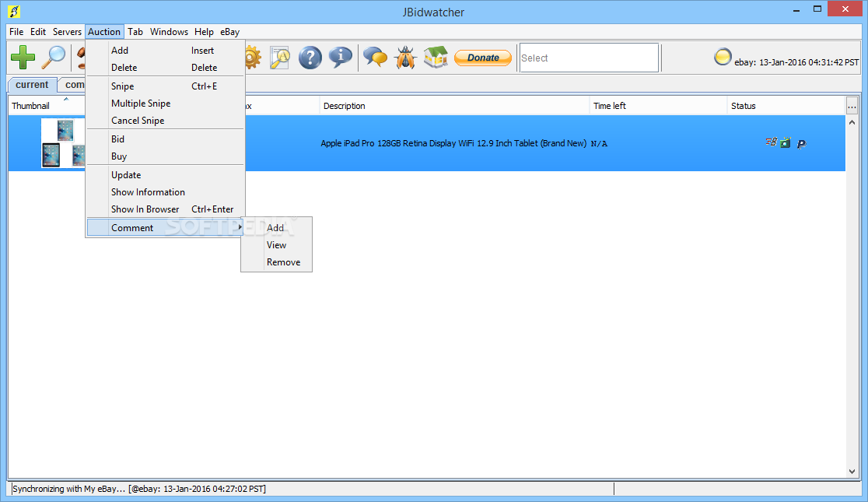
Task: Click the gavel icon in the toolbar
Action: pyautogui.click(x=80, y=57)
